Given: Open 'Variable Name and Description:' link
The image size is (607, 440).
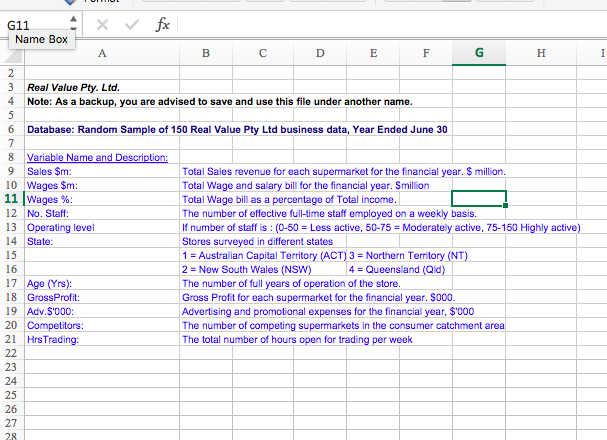Looking at the screenshot, I should coord(97,158).
